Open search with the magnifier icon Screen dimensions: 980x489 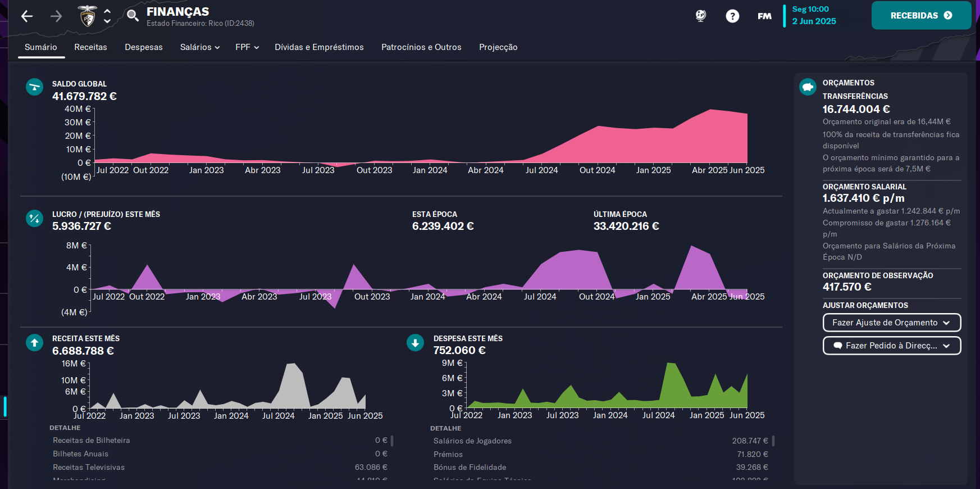point(133,15)
